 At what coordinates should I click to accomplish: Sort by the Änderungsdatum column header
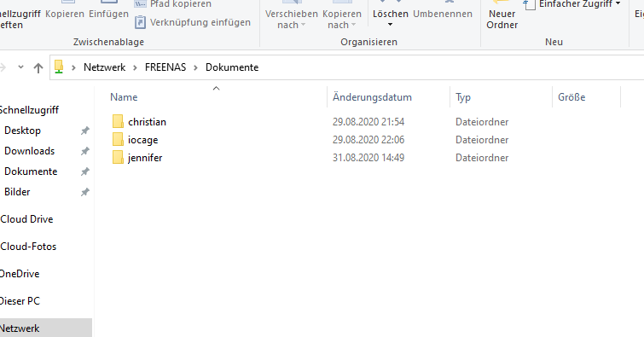(372, 97)
